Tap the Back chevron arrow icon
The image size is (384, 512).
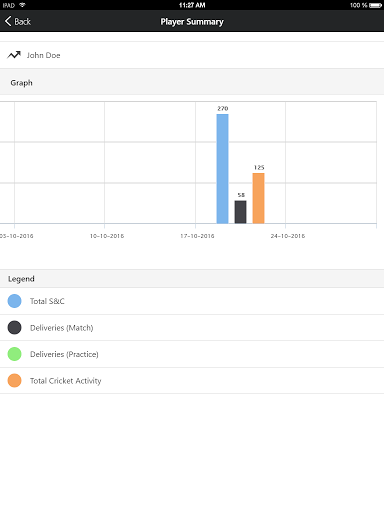click(x=8, y=21)
